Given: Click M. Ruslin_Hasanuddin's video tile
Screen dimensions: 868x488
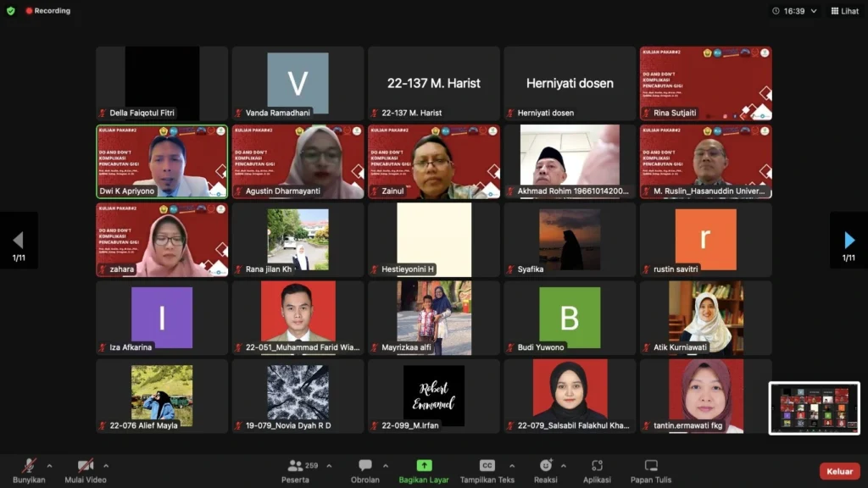Looking at the screenshot, I should coord(706,162).
